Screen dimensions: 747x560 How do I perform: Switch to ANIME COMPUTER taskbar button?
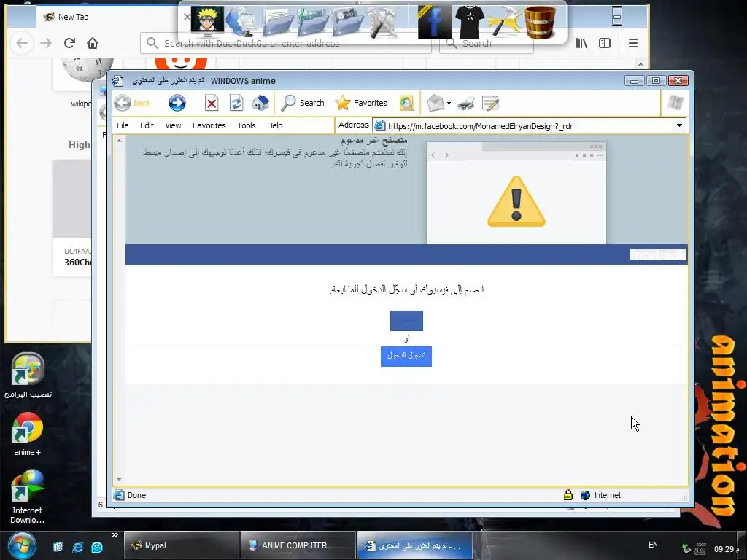pos(298,545)
